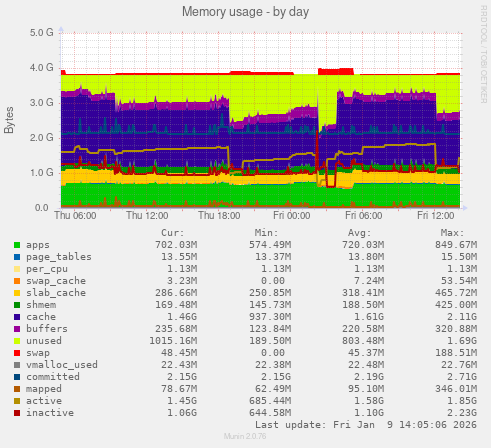Image resolution: width=491 pixels, height=448 pixels.
Task: Click committed max value 2.71G
Action: [462, 377]
